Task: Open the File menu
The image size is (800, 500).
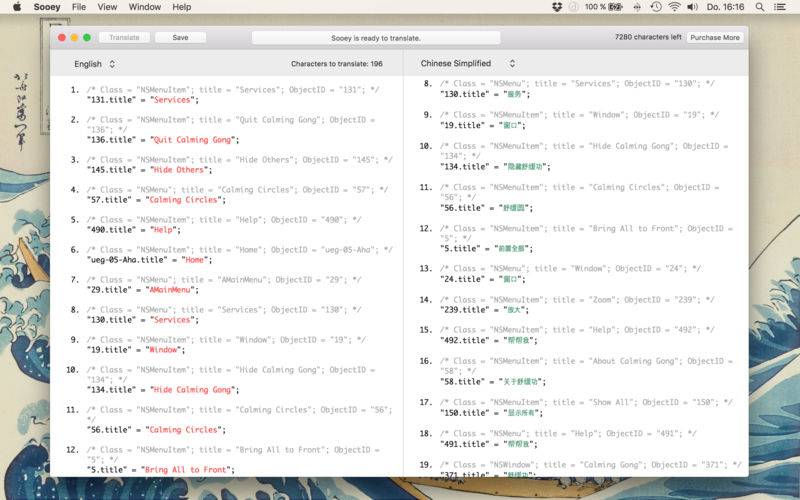Action: (x=79, y=7)
